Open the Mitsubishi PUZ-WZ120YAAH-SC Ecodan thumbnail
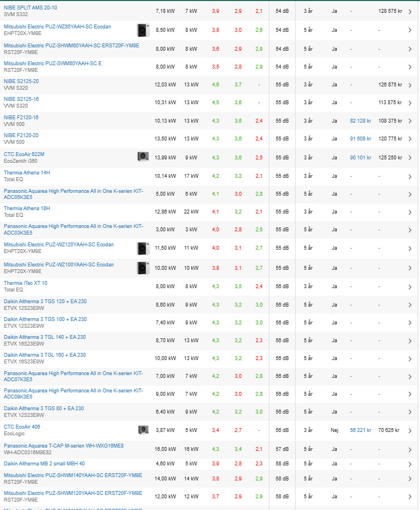420x510 pixels. click(x=143, y=247)
